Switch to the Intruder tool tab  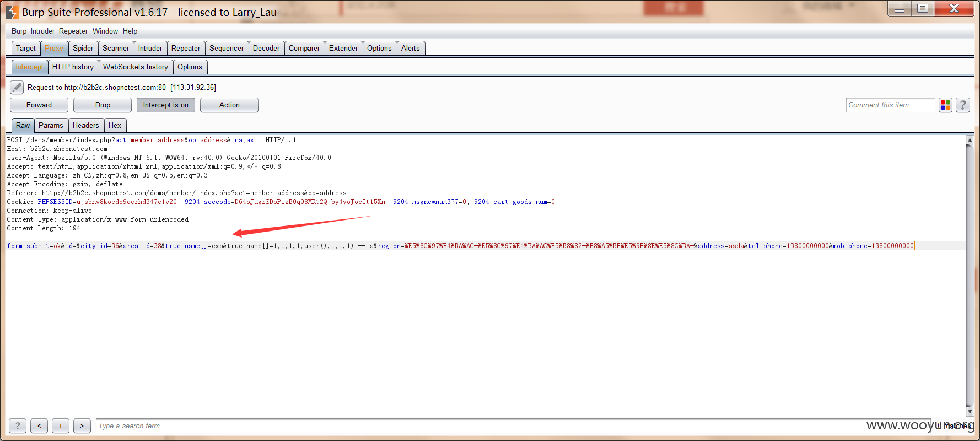click(x=150, y=48)
